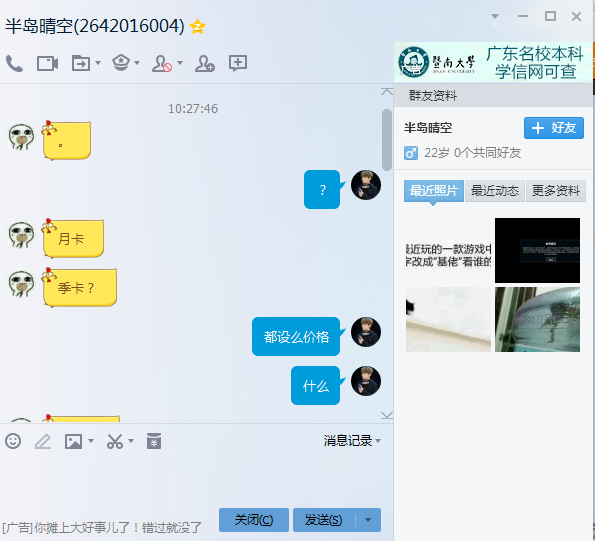The image size is (595, 541).
Task: Click the 暨南大学 advertisement banner
Action: [x=493, y=62]
